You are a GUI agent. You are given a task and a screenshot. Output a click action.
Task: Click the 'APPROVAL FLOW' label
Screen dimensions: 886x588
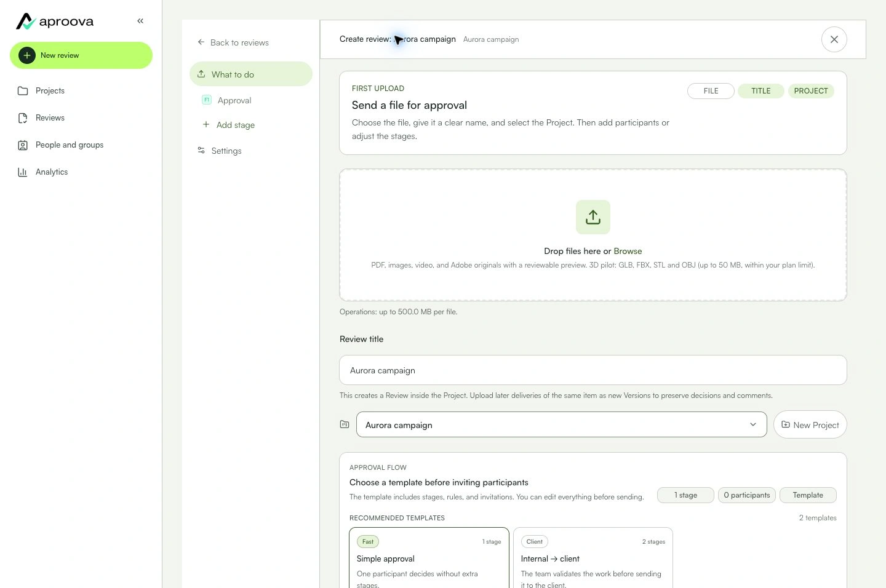(378, 467)
